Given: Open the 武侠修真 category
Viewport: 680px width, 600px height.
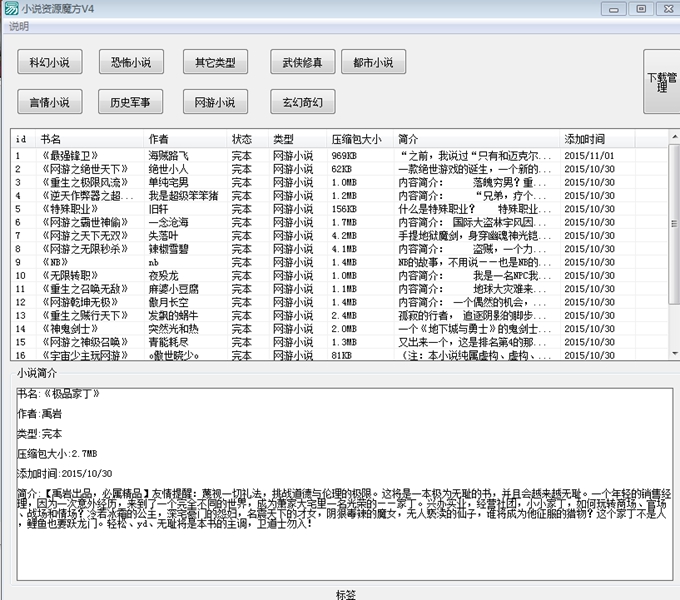Looking at the screenshot, I should click(x=303, y=62).
